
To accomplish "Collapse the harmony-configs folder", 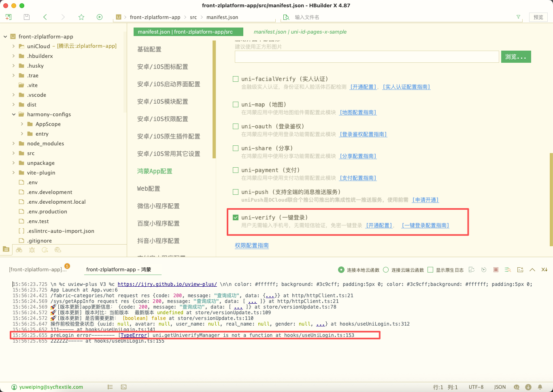I will pos(14,114).
